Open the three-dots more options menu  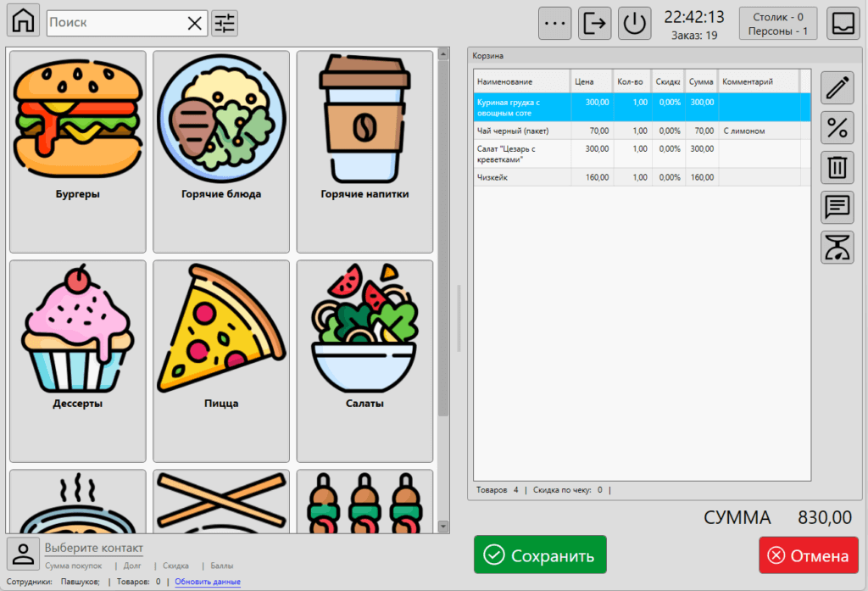[x=555, y=23]
